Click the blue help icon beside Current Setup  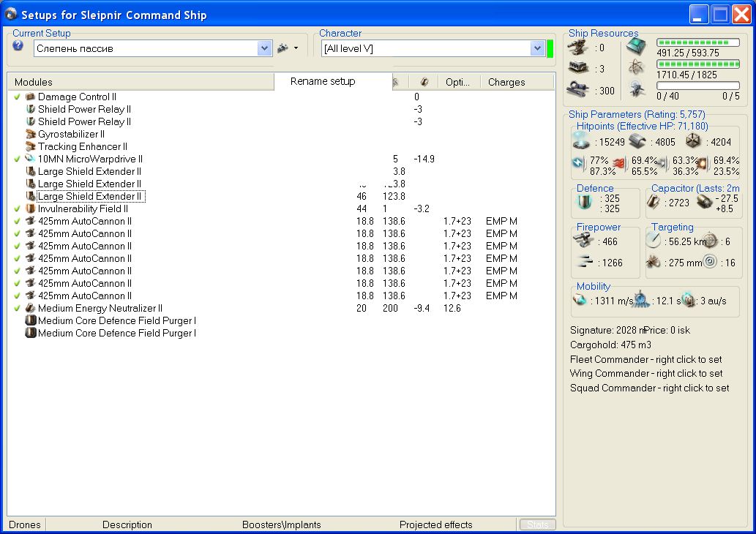[18, 45]
